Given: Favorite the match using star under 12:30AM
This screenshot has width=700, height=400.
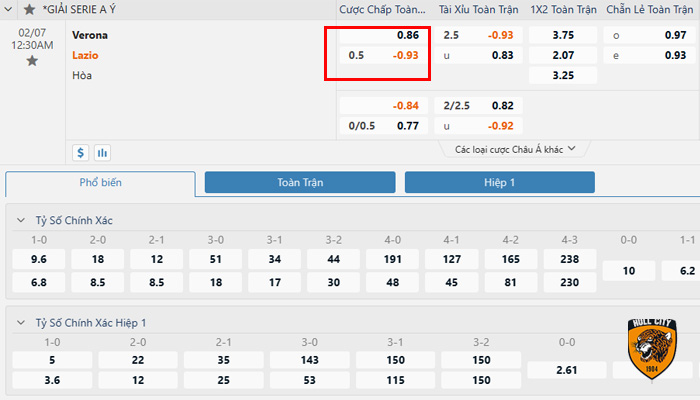Looking at the screenshot, I should [32, 61].
